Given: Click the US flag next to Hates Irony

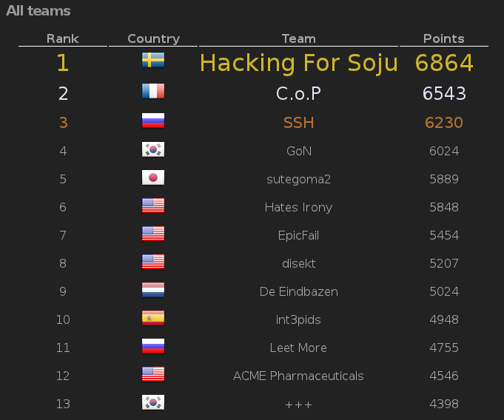Looking at the screenshot, I should (x=153, y=206).
